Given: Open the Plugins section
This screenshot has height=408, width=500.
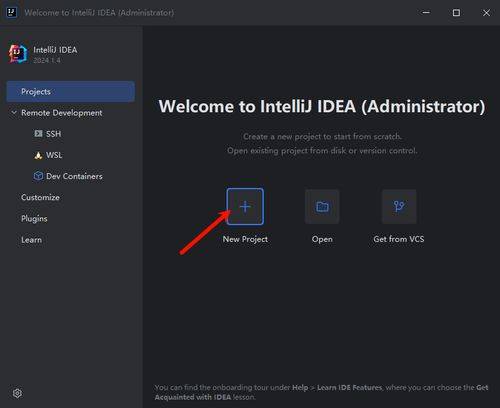Looking at the screenshot, I should tap(34, 219).
